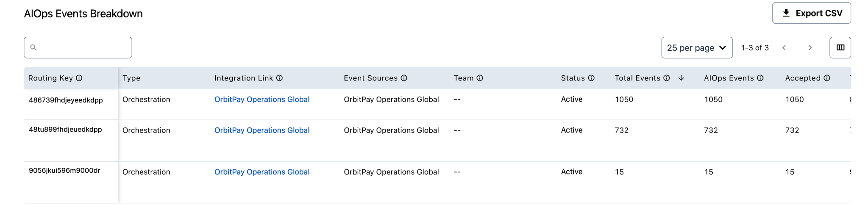Image resolution: width=868 pixels, height=205 pixels.
Task: Click the Status column info icon
Action: point(591,78)
